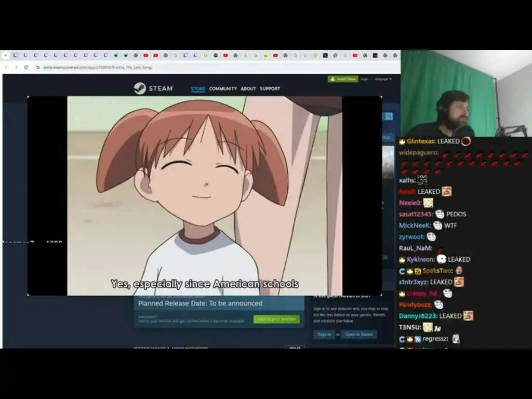
Task: Open the browser tab search chevron
Action: [x=5, y=55]
